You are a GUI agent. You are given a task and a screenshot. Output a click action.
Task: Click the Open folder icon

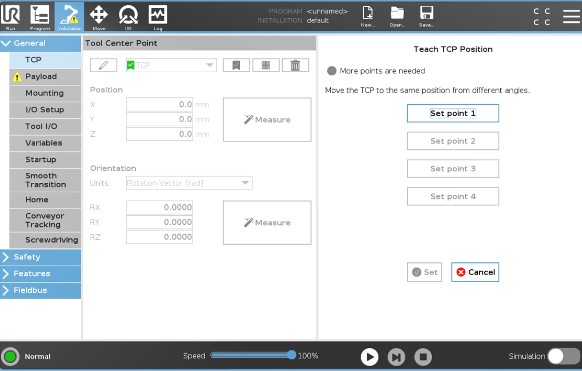pyautogui.click(x=397, y=17)
